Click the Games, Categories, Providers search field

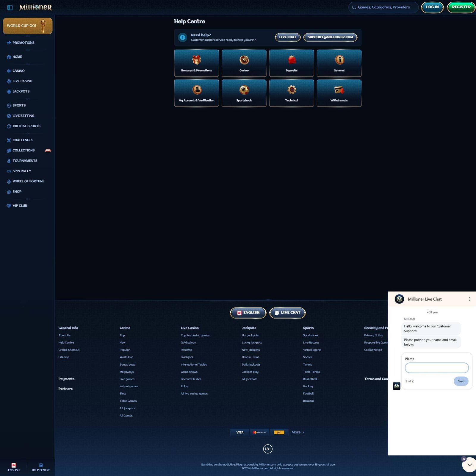(383, 7)
